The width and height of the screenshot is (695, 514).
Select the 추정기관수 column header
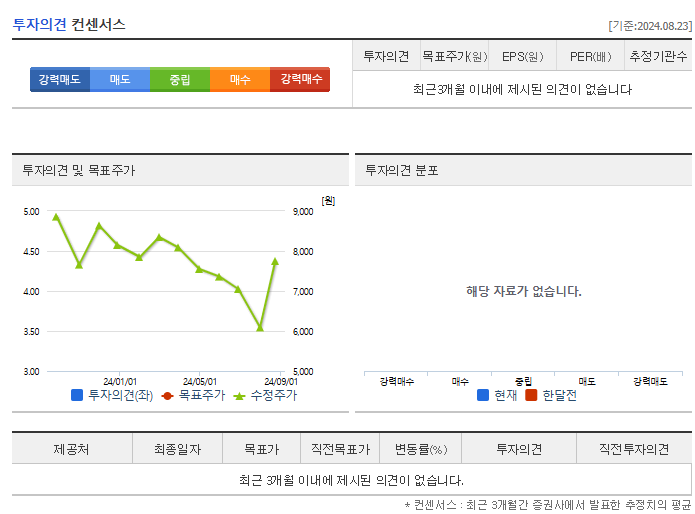click(658, 56)
